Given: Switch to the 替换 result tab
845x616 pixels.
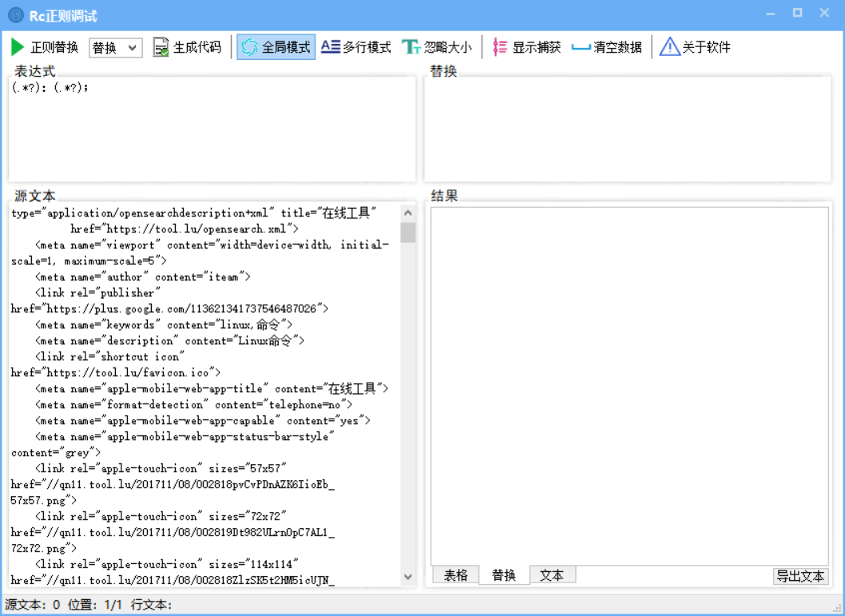Looking at the screenshot, I should click(x=504, y=575).
